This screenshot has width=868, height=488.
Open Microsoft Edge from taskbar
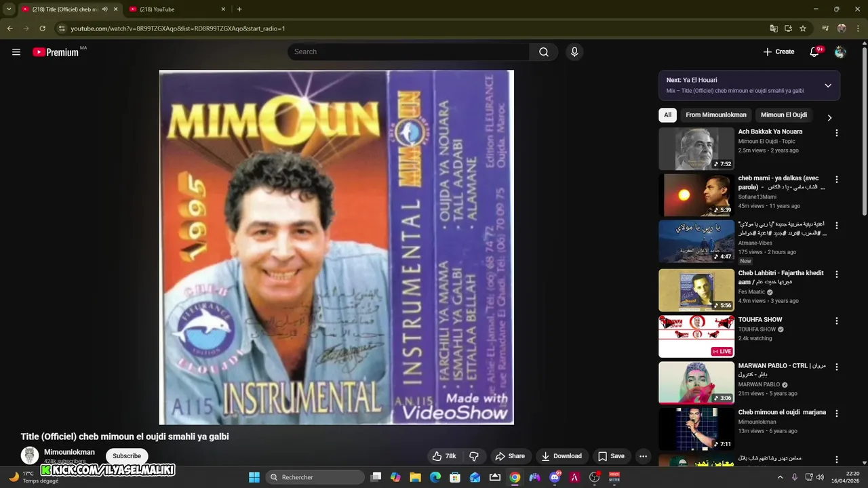435,477
